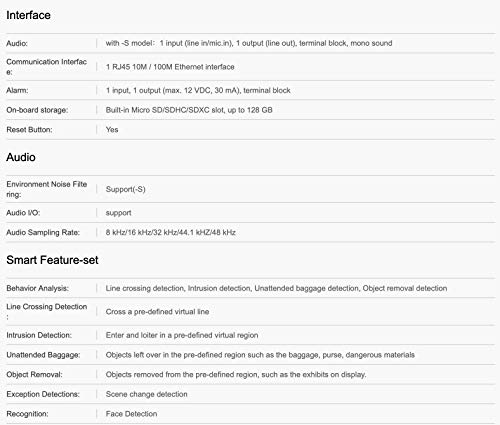Select the Alarm row label
500x425 pixels.
point(17,90)
